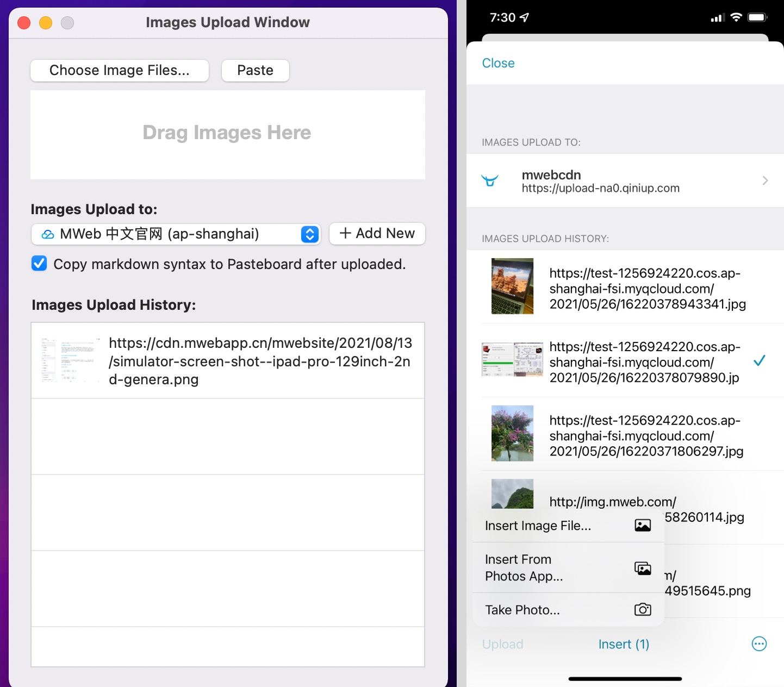Click the Paste button

[256, 71]
